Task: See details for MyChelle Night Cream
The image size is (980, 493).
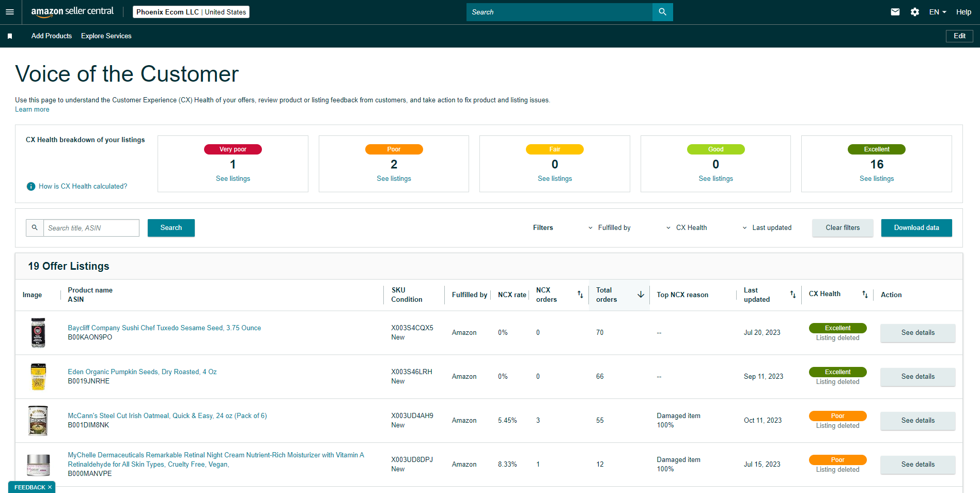Action: click(x=917, y=465)
